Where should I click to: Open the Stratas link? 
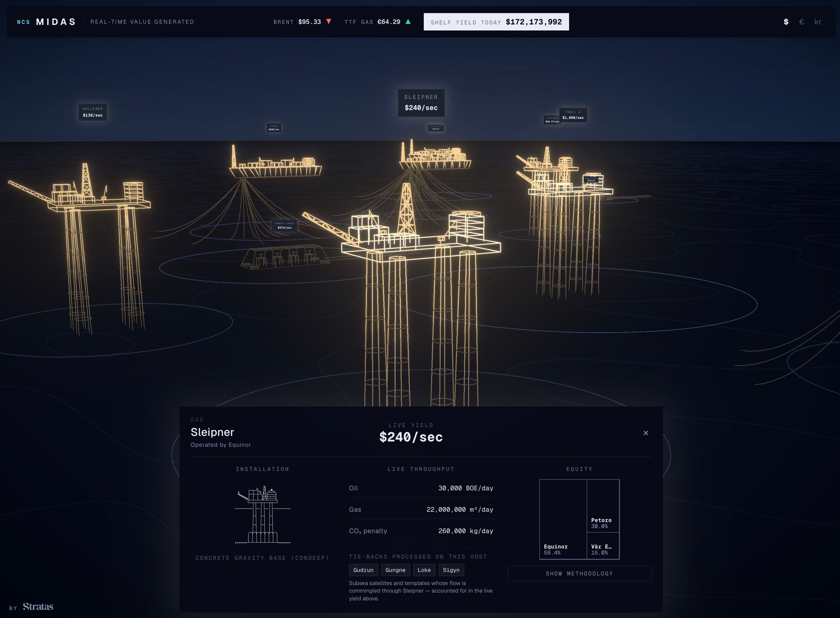pyautogui.click(x=38, y=606)
